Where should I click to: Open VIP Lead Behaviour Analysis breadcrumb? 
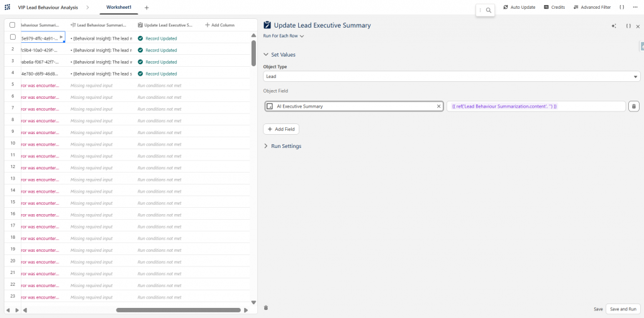(x=48, y=8)
